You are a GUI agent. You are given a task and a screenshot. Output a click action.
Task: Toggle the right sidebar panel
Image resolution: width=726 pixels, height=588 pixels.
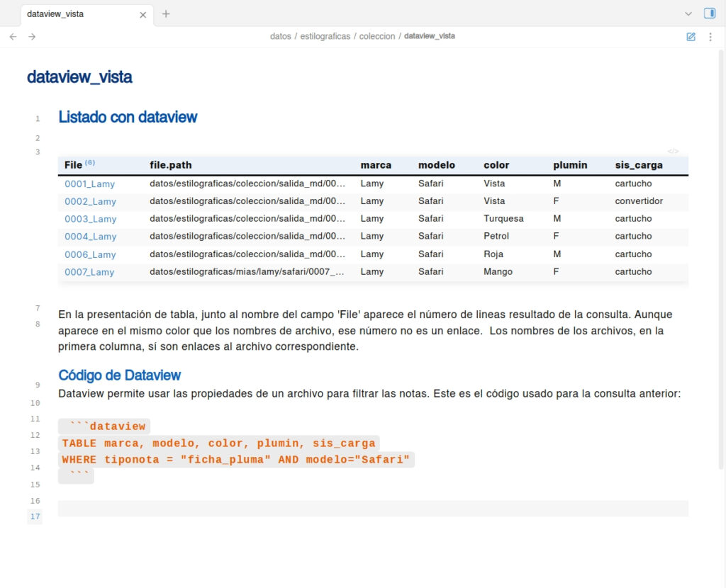pos(709,13)
